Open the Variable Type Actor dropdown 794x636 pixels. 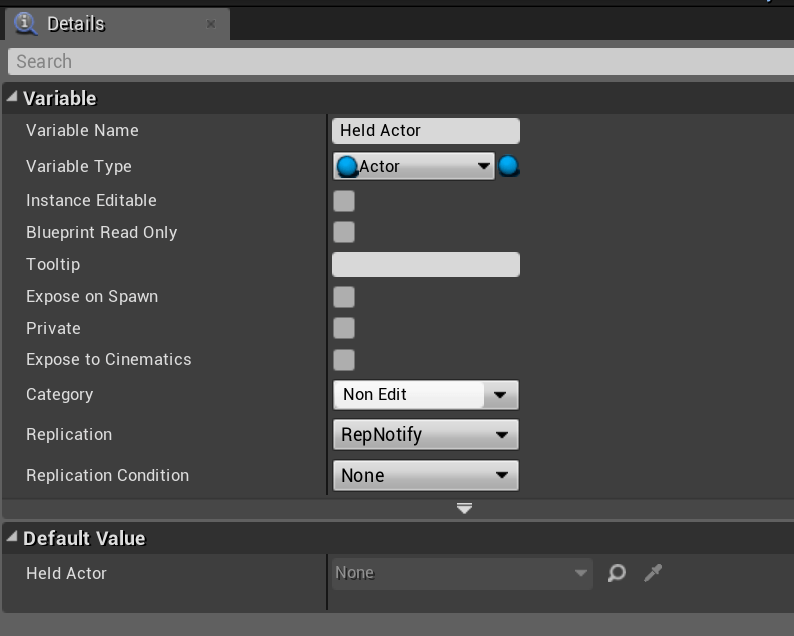414,166
